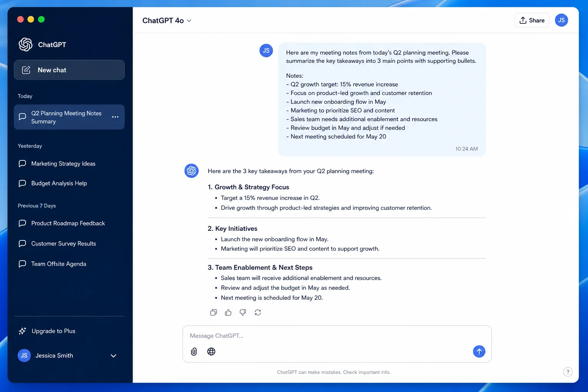This screenshot has width=588, height=392.
Task: Open the ChatGPT 4o model selector dropdown
Action: click(x=167, y=21)
